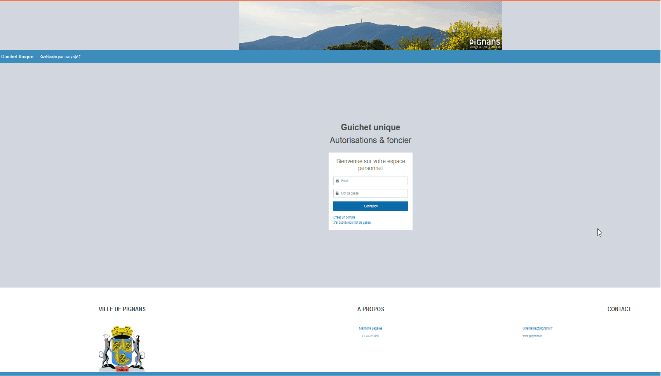Open the second contact link in footer
Viewport: 661px width, 376px height.
pyautogui.click(x=532, y=336)
